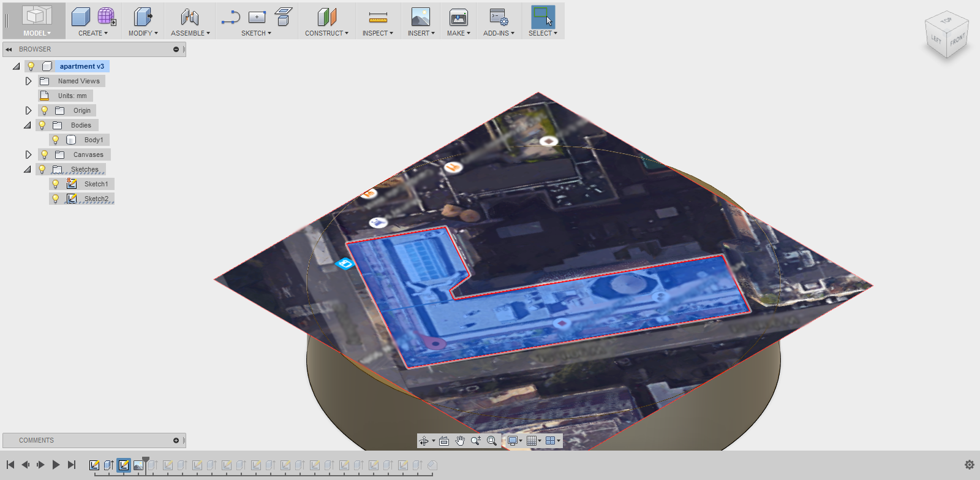
Task: Open Display Settings monitor icon
Action: tap(513, 441)
